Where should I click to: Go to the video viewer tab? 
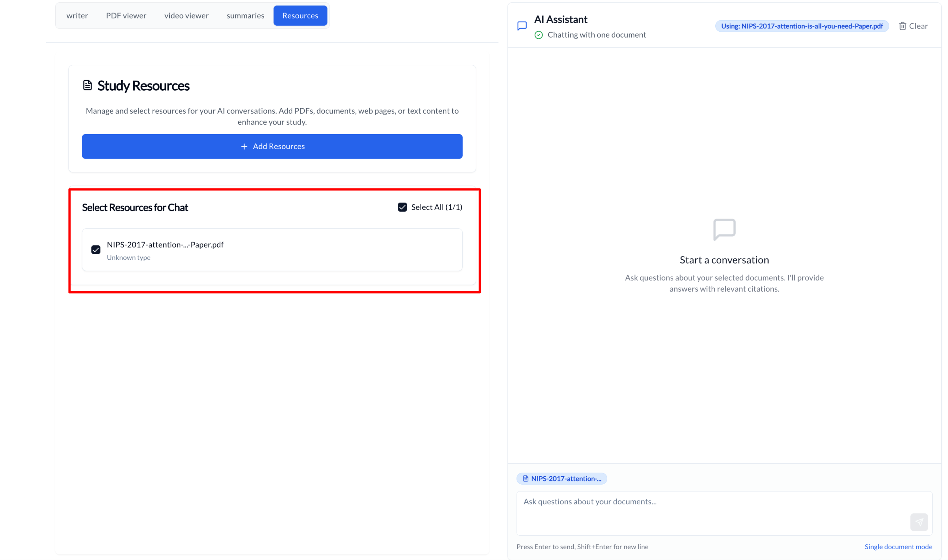(186, 16)
